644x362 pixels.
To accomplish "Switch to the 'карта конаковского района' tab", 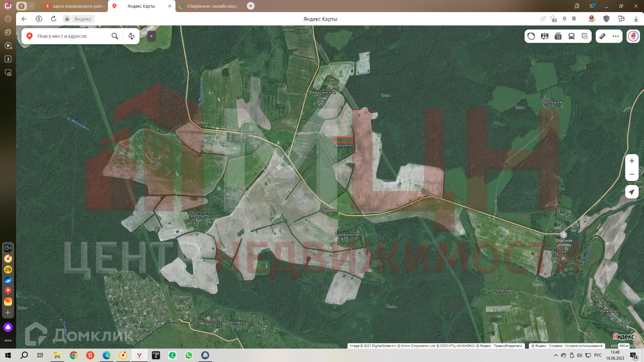I will pos(74,6).
